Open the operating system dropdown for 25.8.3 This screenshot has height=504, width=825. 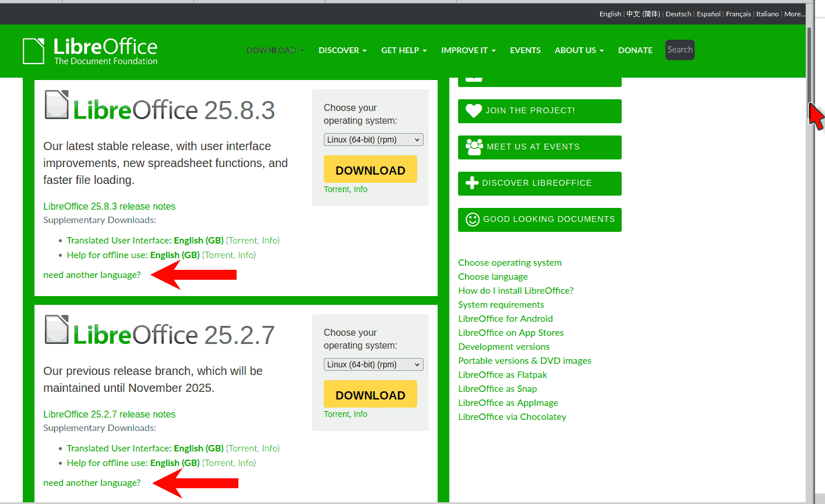pyautogui.click(x=373, y=140)
